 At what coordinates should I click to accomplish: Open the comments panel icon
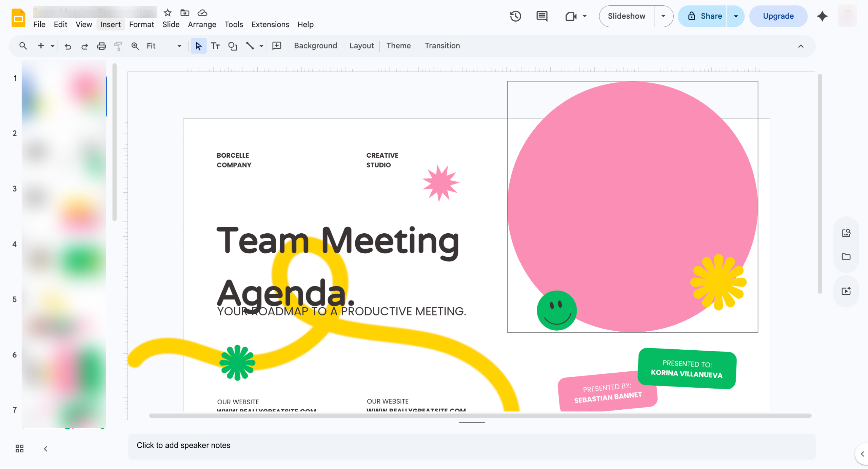pos(542,16)
